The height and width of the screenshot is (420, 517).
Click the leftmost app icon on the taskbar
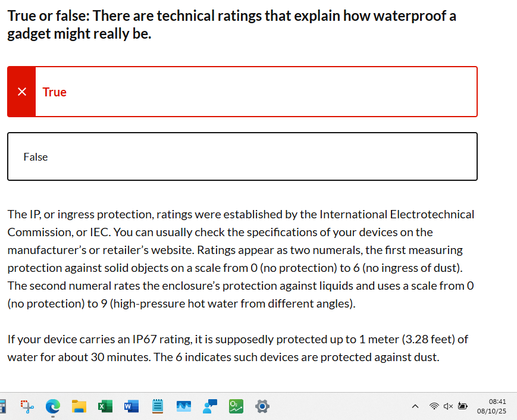pyautogui.click(x=3, y=406)
